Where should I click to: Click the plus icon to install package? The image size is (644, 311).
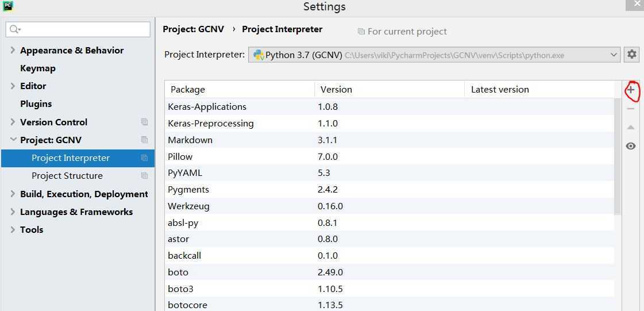pos(631,90)
